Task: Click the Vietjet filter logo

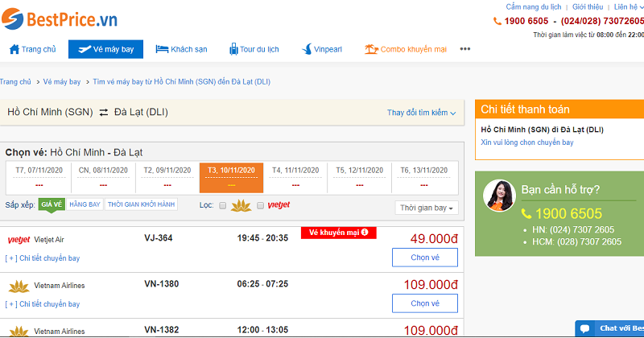Action: (x=279, y=205)
